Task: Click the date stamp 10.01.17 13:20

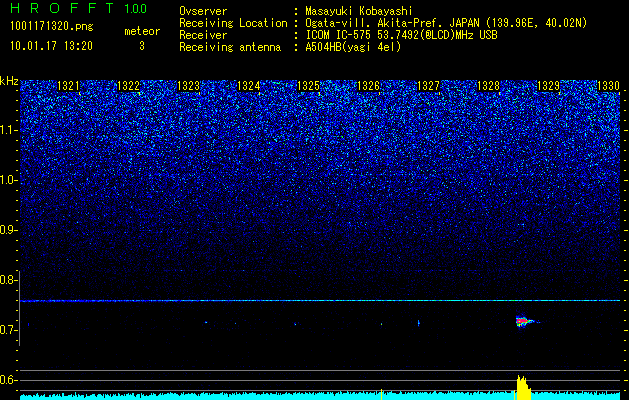Action: [x=51, y=46]
